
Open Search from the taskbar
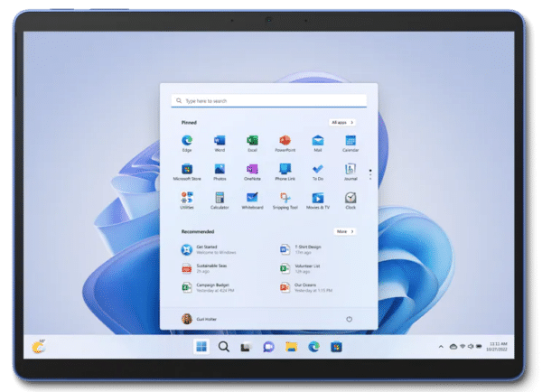224,347
